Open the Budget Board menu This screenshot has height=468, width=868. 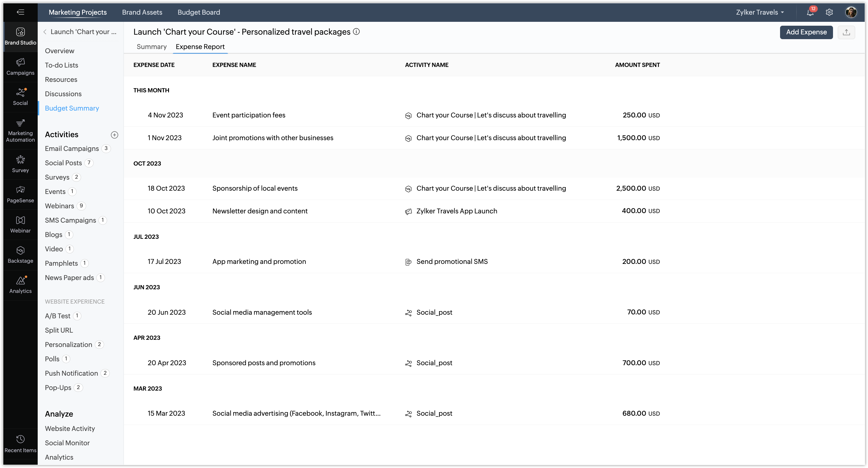[x=199, y=13]
